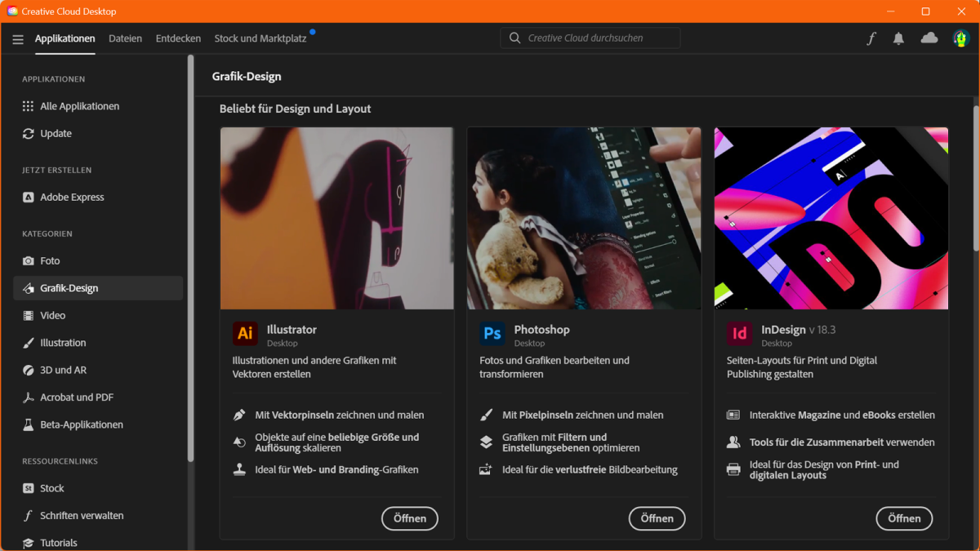Image resolution: width=980 pixels, height=551 pixels.
Task: Click the main content vertical scrollbar
Action: (x=976, y=179)
